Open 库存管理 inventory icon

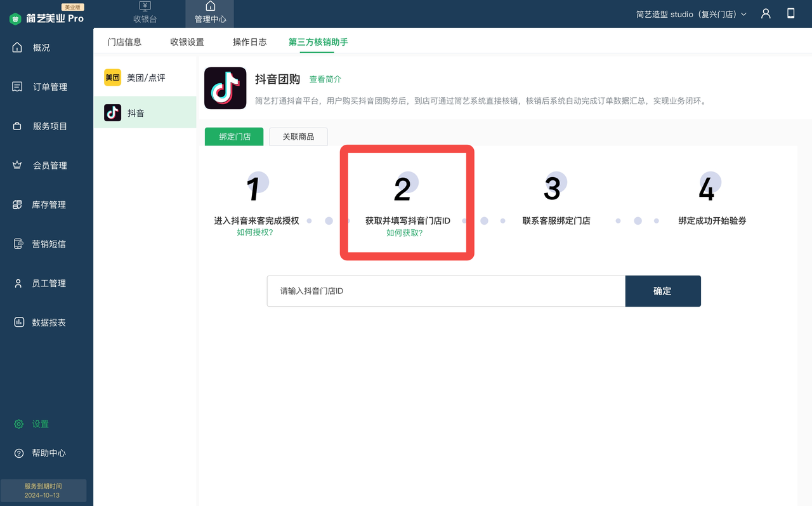[18, 205]
